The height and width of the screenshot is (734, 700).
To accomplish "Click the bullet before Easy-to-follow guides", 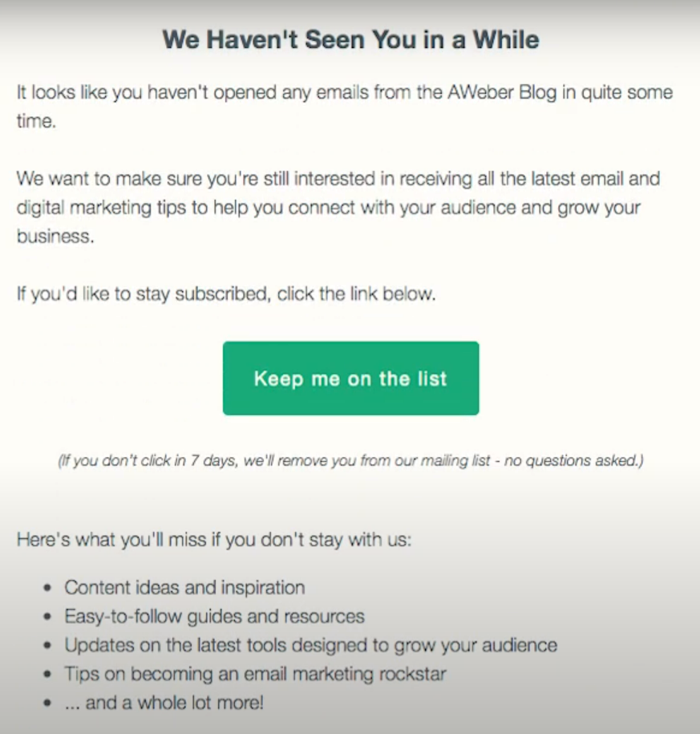I will point(47,617).
